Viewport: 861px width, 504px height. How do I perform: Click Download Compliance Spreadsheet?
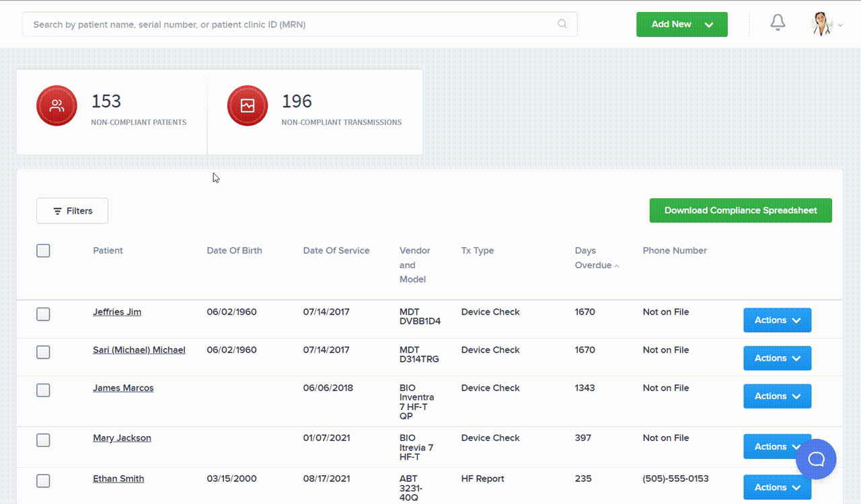click(x=740, y=210)
